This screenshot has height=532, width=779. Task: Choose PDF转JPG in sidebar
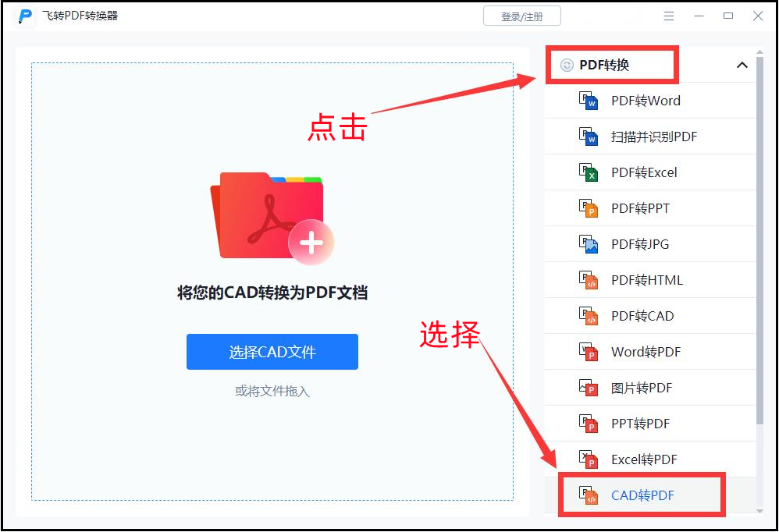[650, 244]
